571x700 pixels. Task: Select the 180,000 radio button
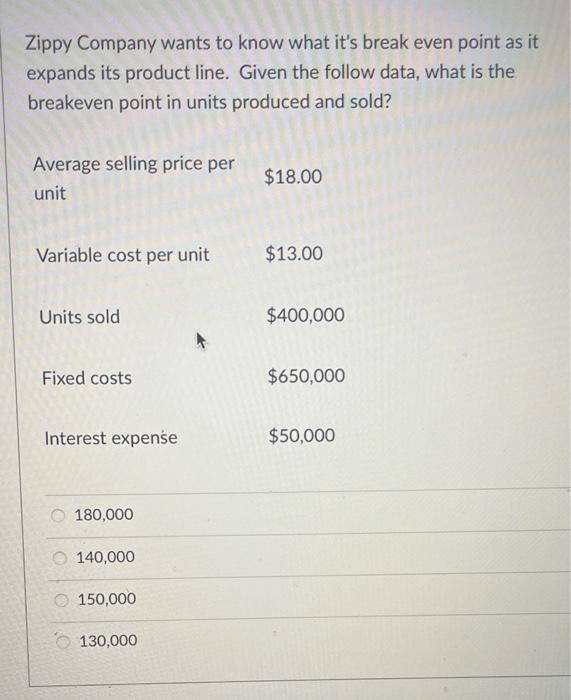(58, 516)
